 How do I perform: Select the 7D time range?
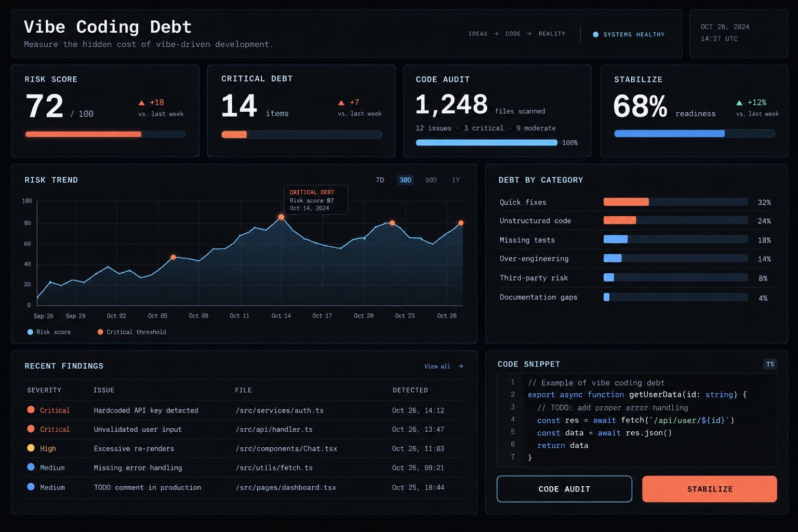point(380,180)
